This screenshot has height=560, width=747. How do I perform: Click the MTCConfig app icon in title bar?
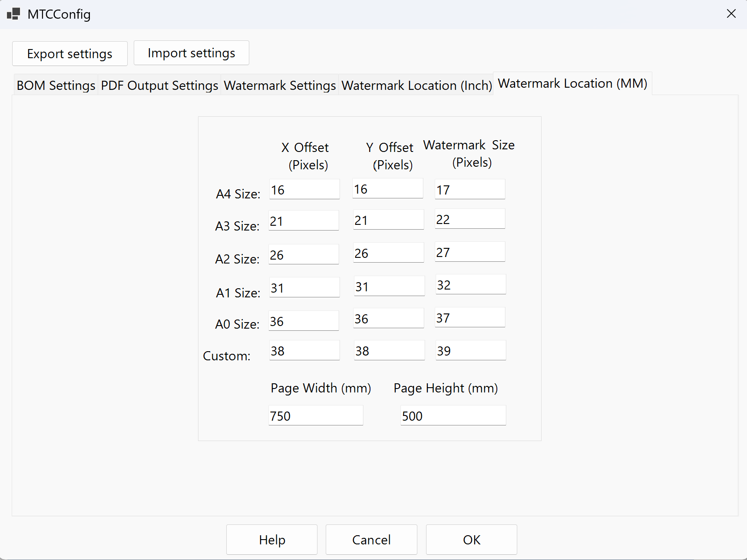tap(13, 14)
